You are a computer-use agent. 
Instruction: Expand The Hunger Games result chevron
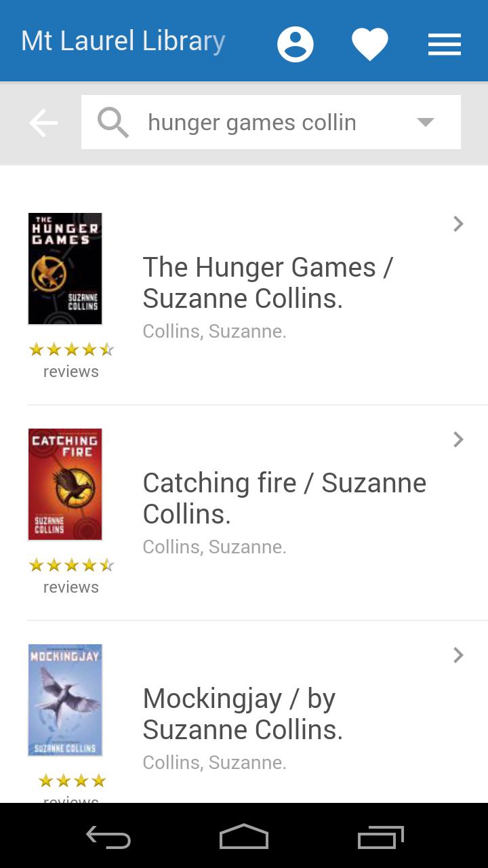point(459,224)
